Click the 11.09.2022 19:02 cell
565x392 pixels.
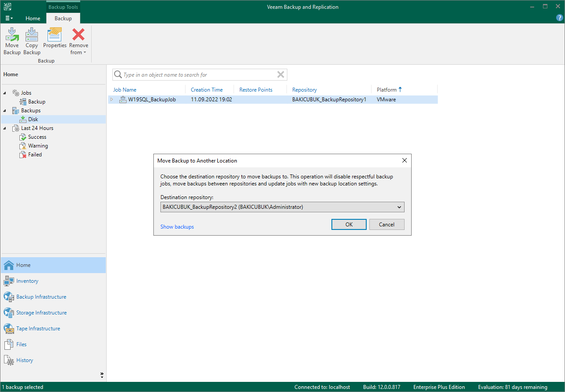[212, 100]
